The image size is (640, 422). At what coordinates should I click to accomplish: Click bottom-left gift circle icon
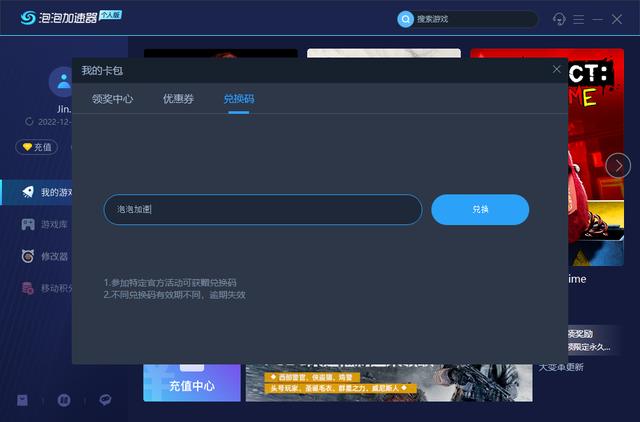point(64,400)
